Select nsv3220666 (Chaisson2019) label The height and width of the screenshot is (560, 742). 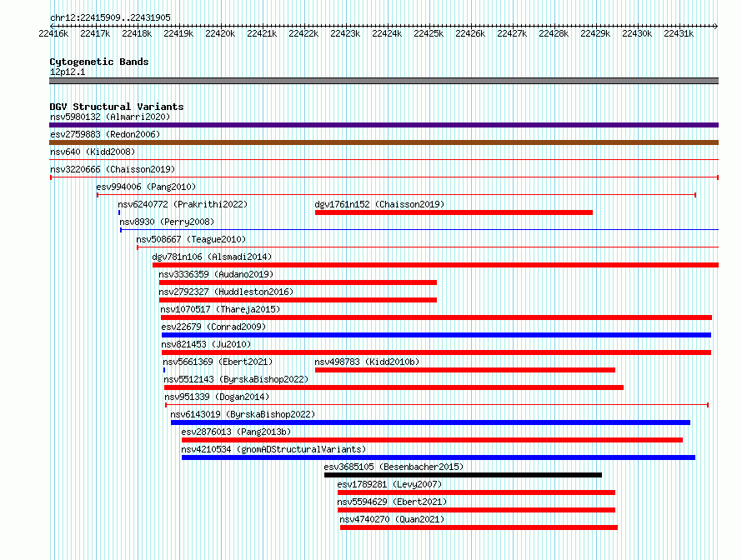pyautogui.click(x=113, y=169)
